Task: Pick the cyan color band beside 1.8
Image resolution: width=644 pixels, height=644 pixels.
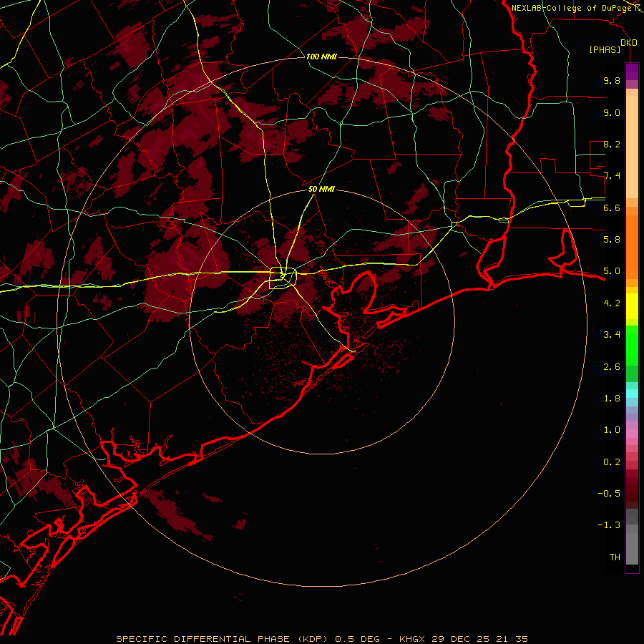Action: (x=632, y=394)
